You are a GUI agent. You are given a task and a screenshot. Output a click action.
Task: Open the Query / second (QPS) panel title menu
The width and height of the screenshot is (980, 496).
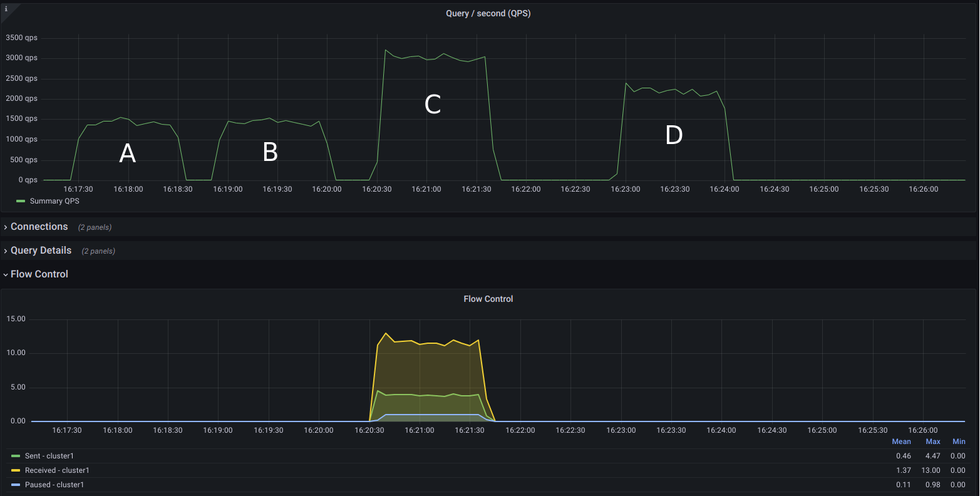pos(488,13)
